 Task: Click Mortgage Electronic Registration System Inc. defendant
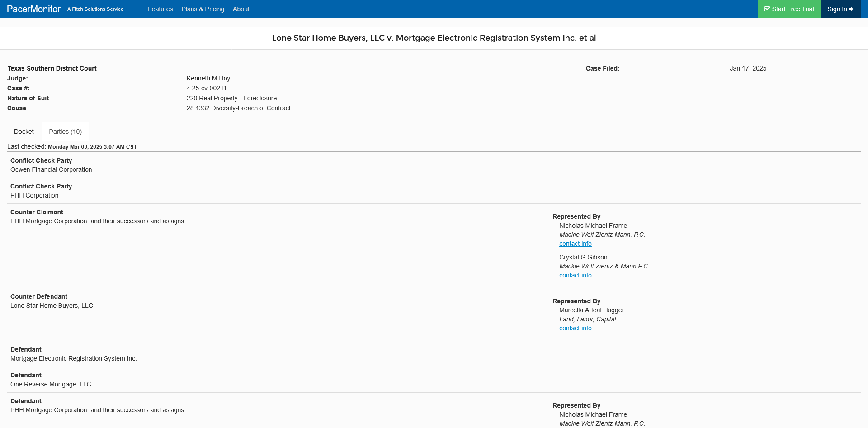click(74, 358)
